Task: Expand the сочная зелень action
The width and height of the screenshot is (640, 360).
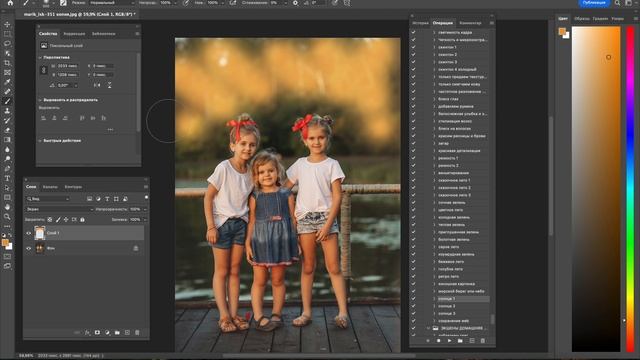Action: pyautogui.click(x=434, y=202)
